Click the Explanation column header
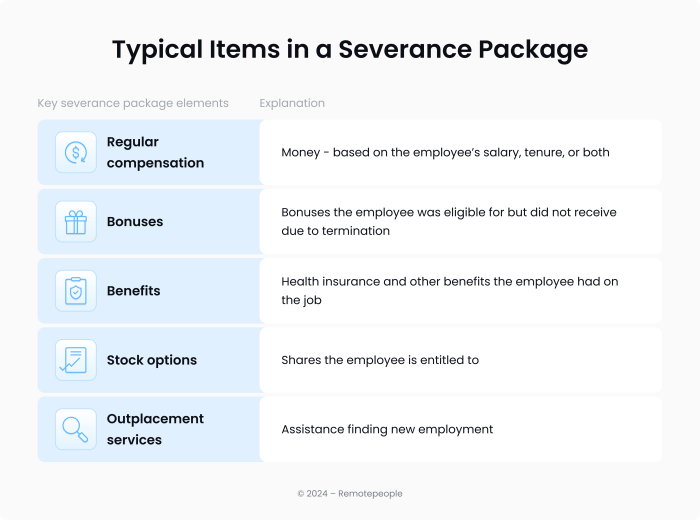The image size is (700, 520). coord(292,103)
